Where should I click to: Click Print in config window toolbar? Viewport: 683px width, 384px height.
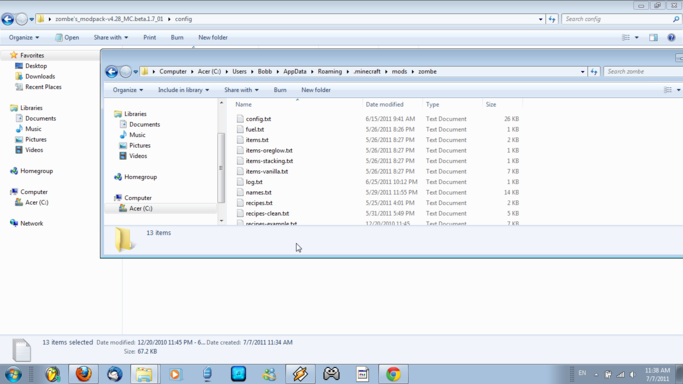point(149,37)
